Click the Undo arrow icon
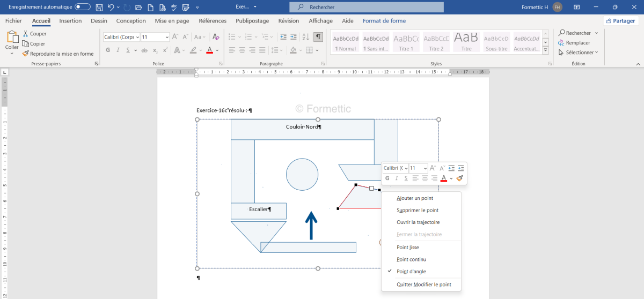 click(111, 7)
